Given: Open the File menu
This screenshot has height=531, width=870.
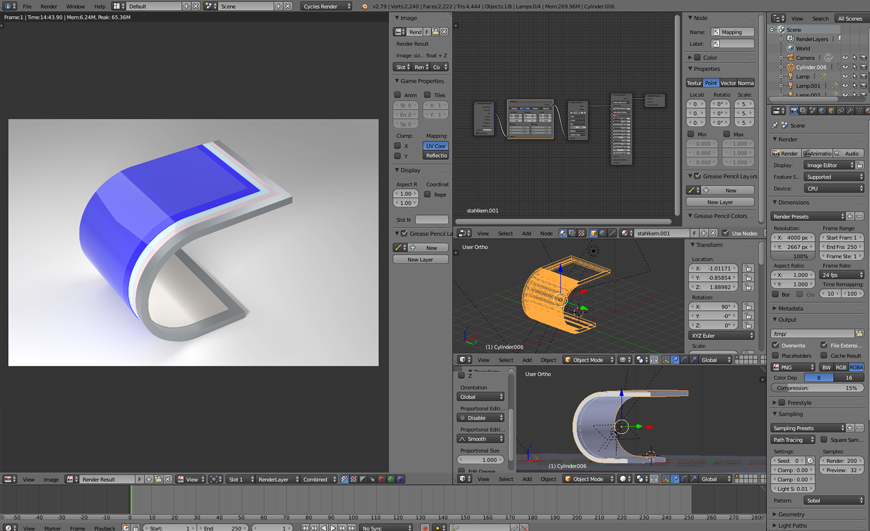Looking at the screenshot, I should [x=27, y=6].
